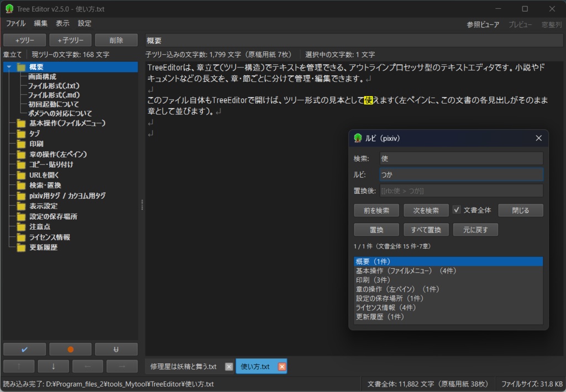
Task: Click the +ツリー button
Action: pyautogui.click(x=24, y=40)
